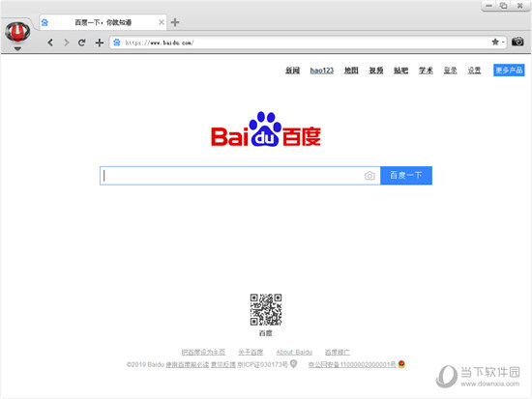The height and width of the screenshot is (399, 532).
Task: Open the 百度推广 footer link
Action: click(338, 353)
